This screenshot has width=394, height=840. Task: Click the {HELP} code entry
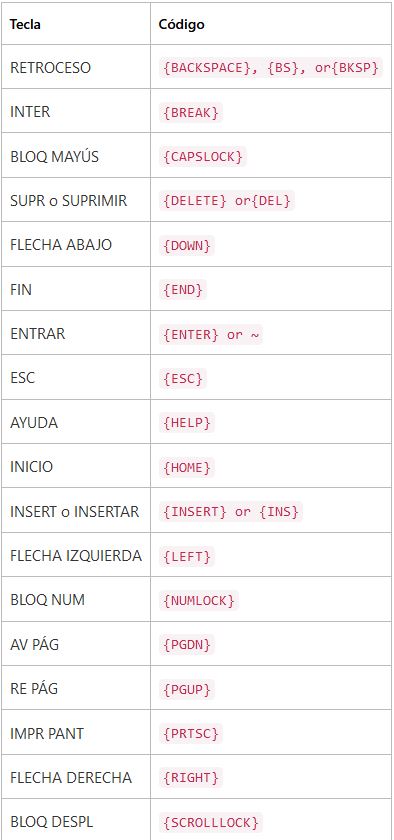tap(187, 423)
